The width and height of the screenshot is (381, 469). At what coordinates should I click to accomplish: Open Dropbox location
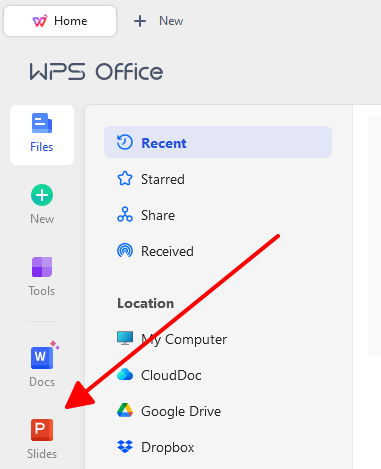[218, 447]
